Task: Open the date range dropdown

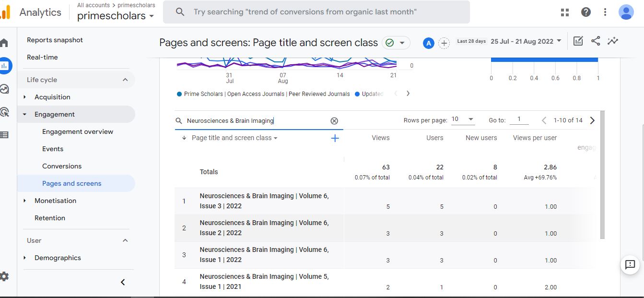Action: (526, 42)
